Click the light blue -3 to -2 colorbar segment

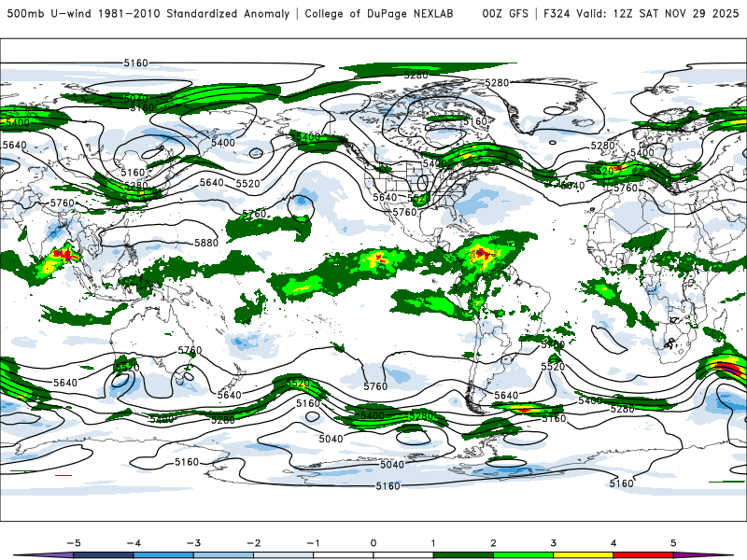(x=223, y=555)
